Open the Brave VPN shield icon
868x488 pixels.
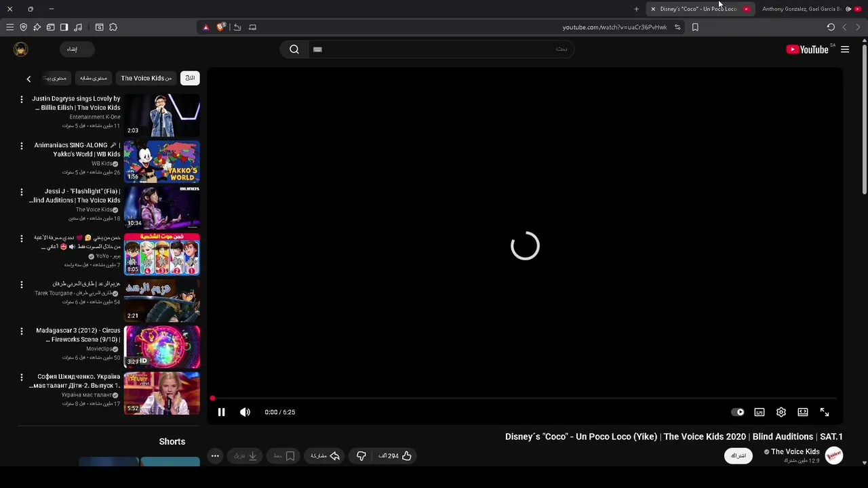point(23,27)
